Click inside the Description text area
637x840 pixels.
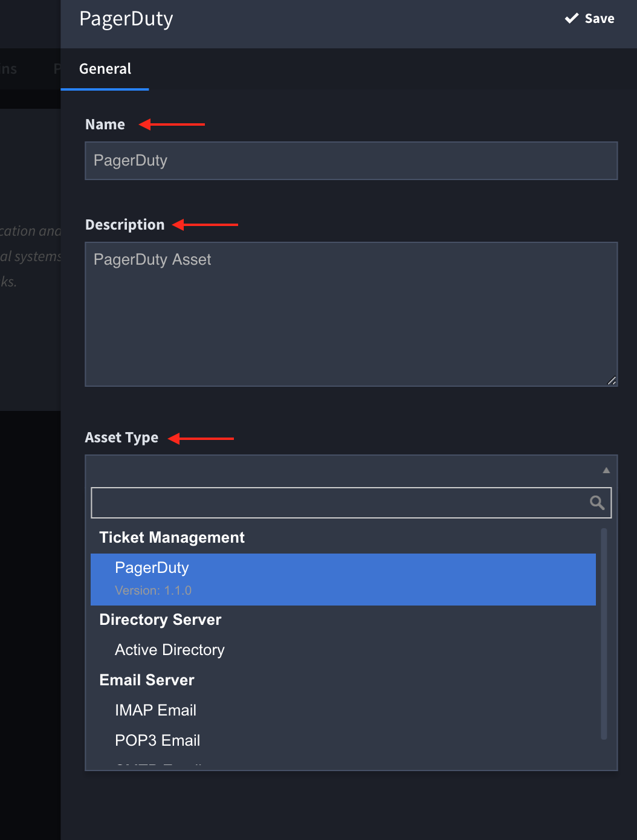pos(351,314)
